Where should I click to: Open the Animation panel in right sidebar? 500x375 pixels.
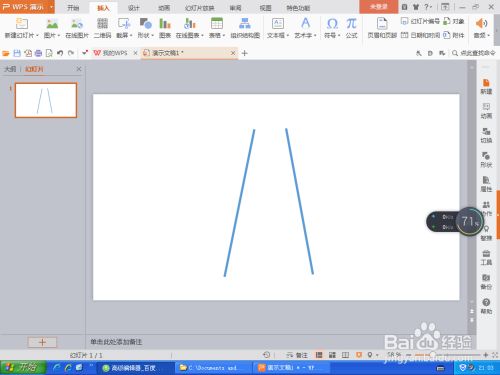point(486,111)
